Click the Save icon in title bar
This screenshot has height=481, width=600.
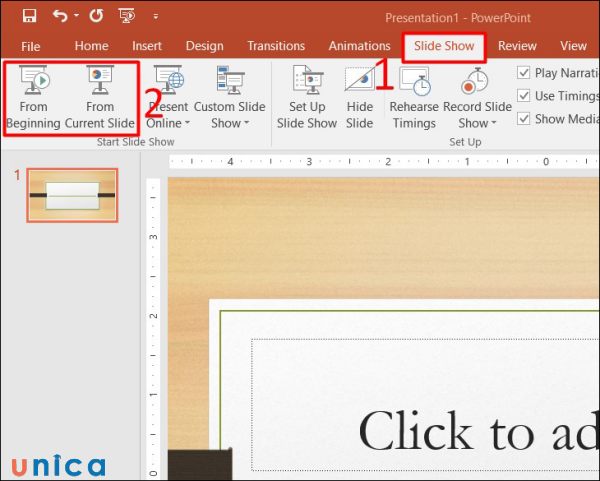click(x=29, y=17)
